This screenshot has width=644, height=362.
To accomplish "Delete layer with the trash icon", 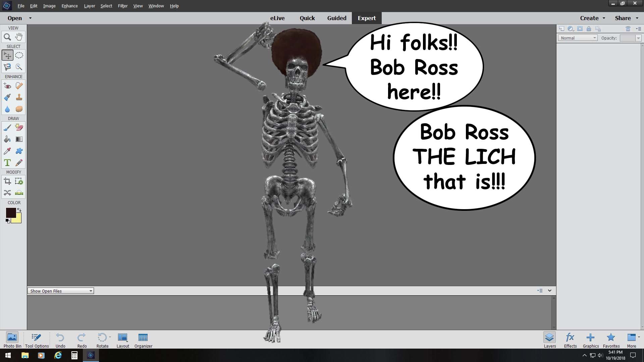I will click(628, 29).
